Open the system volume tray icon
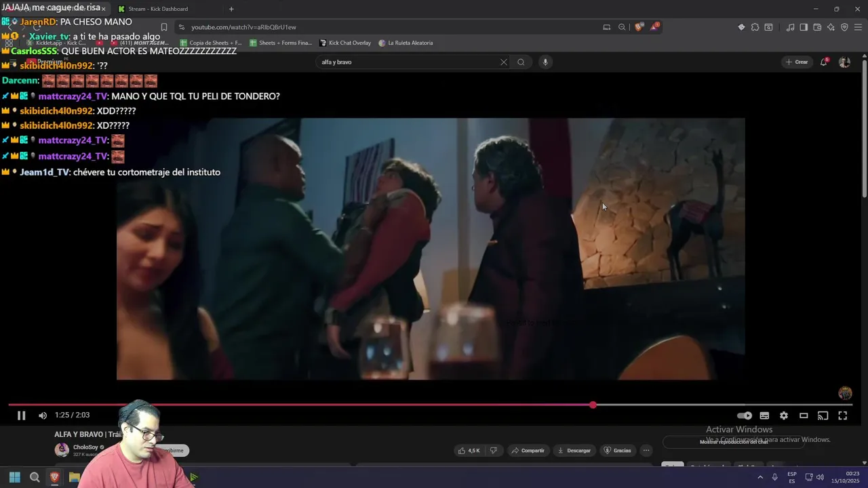Viewport: 868px width, 488px height. [x=820, y=477]
